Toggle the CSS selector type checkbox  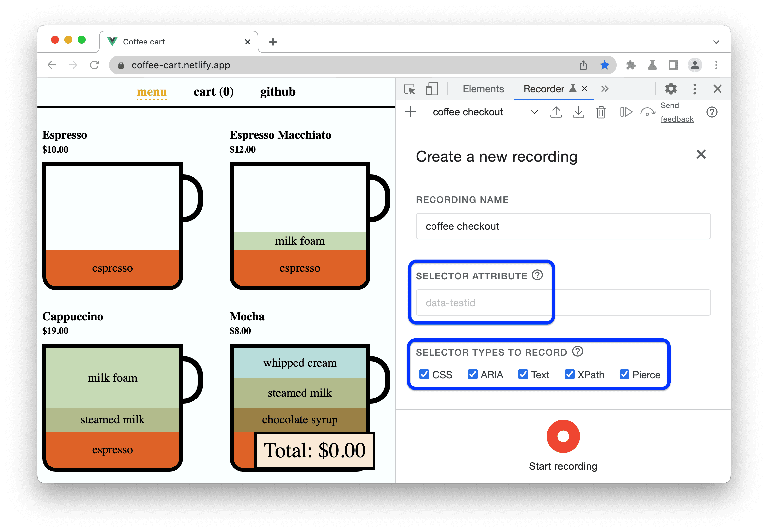424,374
